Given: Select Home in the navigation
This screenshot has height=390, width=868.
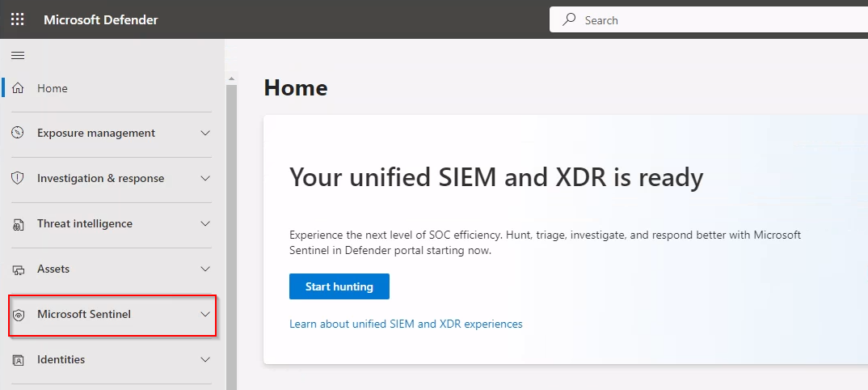Looking at the screenshot, I should pos(112,88).
